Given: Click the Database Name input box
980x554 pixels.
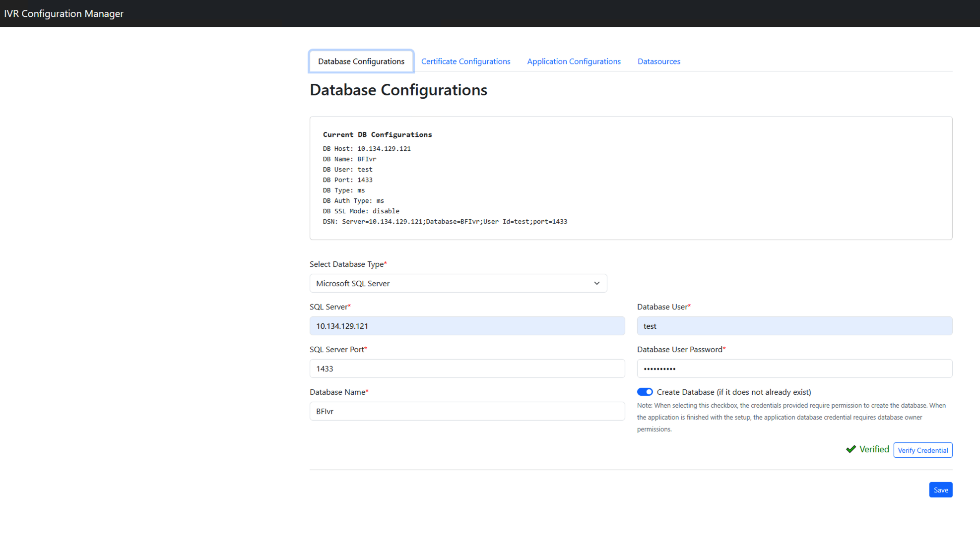Looking at the screenshot, I should 466,411.
